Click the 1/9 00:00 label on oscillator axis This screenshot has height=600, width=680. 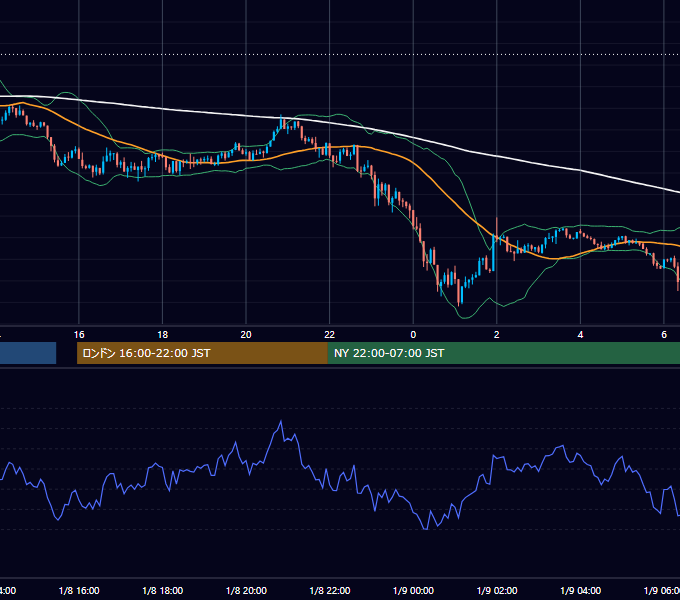pos(413,590)
